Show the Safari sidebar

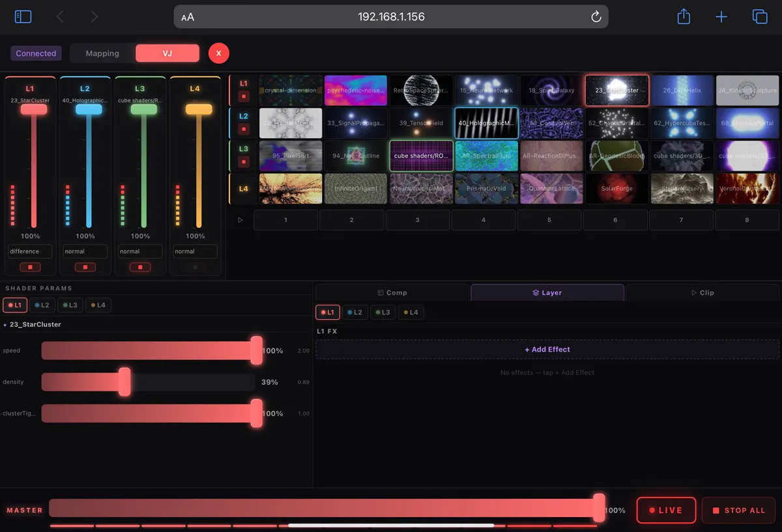23,17
